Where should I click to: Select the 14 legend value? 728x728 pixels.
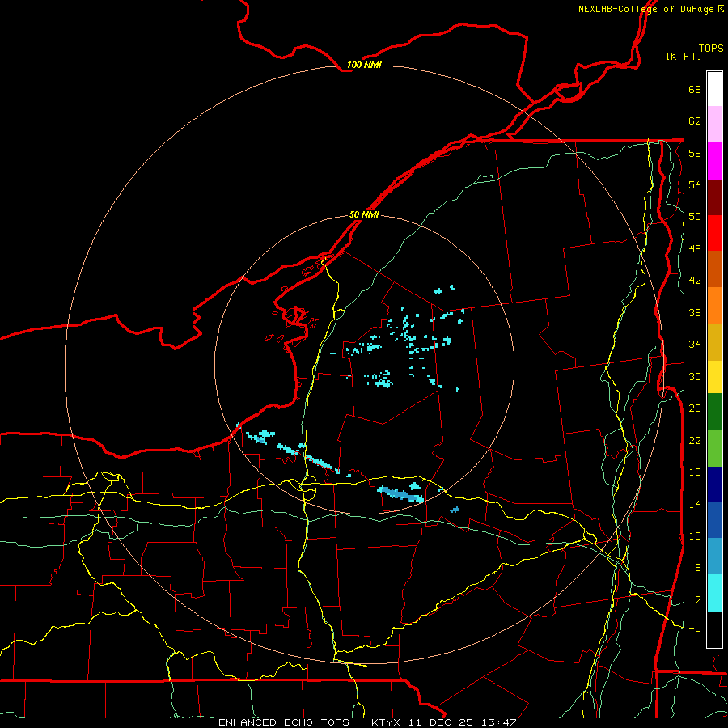coord(695,504)
